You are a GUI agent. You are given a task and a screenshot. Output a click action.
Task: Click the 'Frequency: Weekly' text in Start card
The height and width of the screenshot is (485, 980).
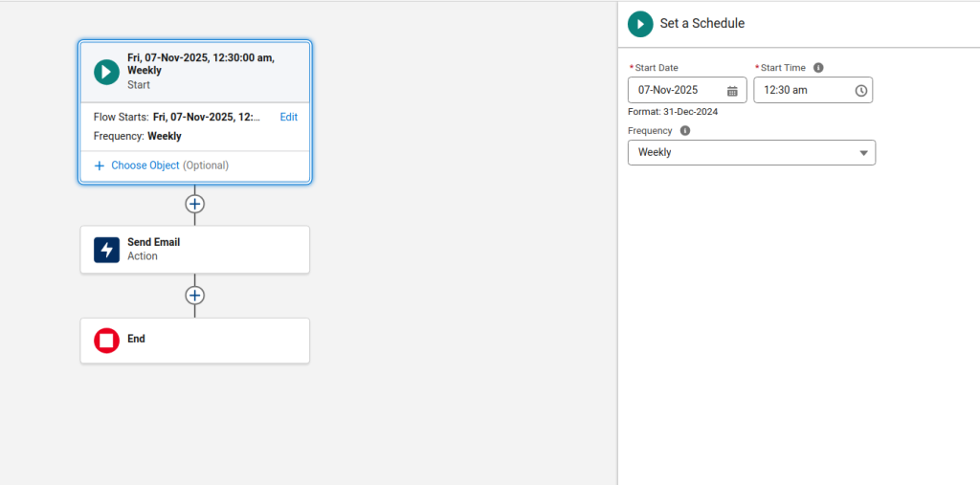point(138,136)
